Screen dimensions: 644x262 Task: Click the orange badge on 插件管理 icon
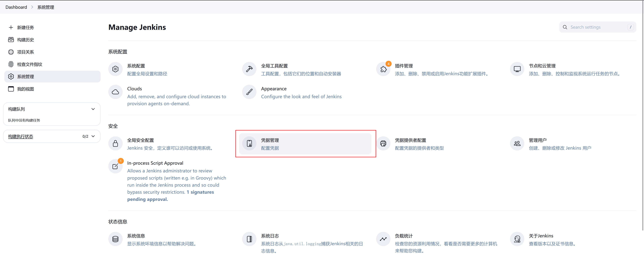click(x=388, y=64)
